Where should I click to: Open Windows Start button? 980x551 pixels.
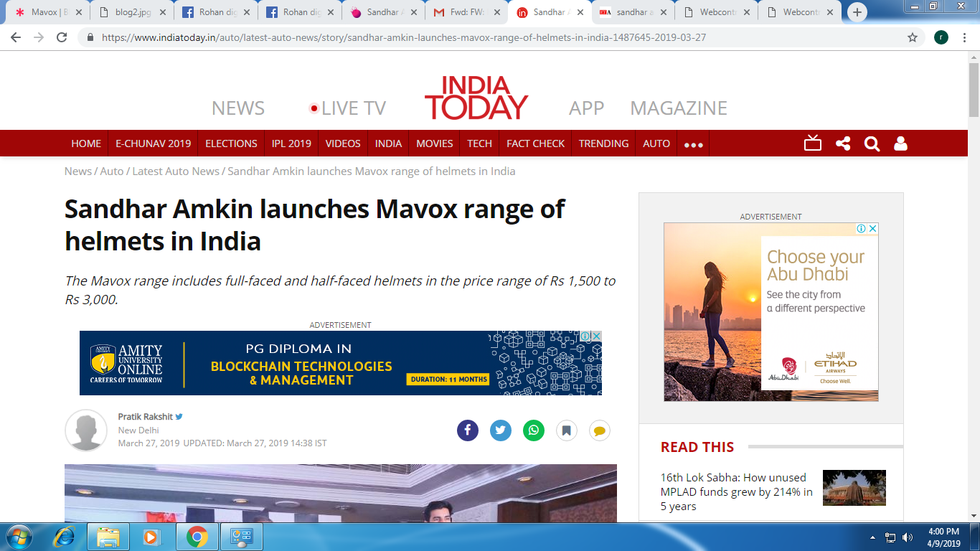coord(18,537)
